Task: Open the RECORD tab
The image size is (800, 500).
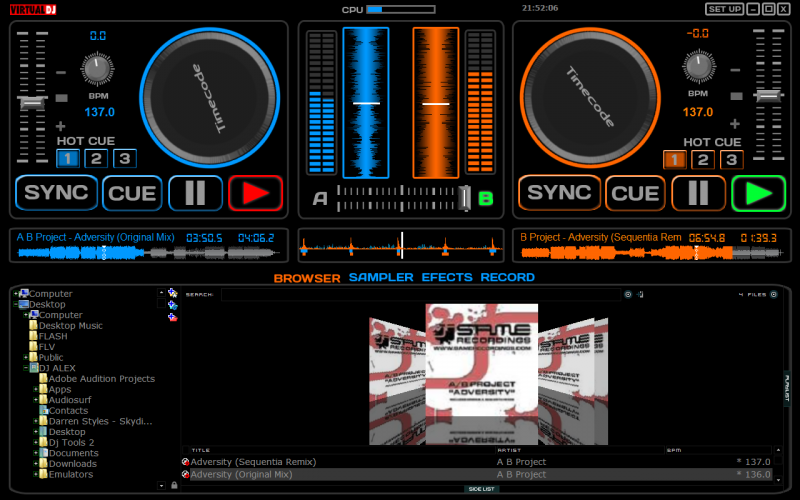Action: click(x=507, y=278)
